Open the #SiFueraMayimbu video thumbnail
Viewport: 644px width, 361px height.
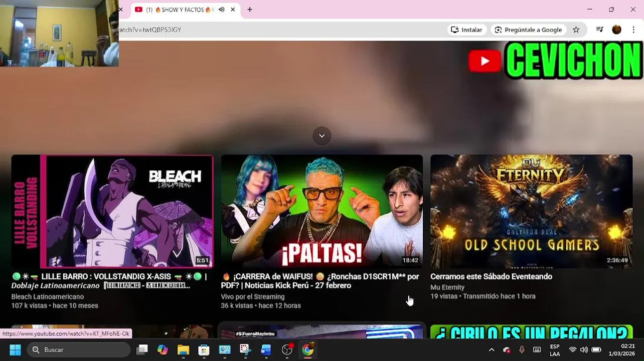[322, 332]
